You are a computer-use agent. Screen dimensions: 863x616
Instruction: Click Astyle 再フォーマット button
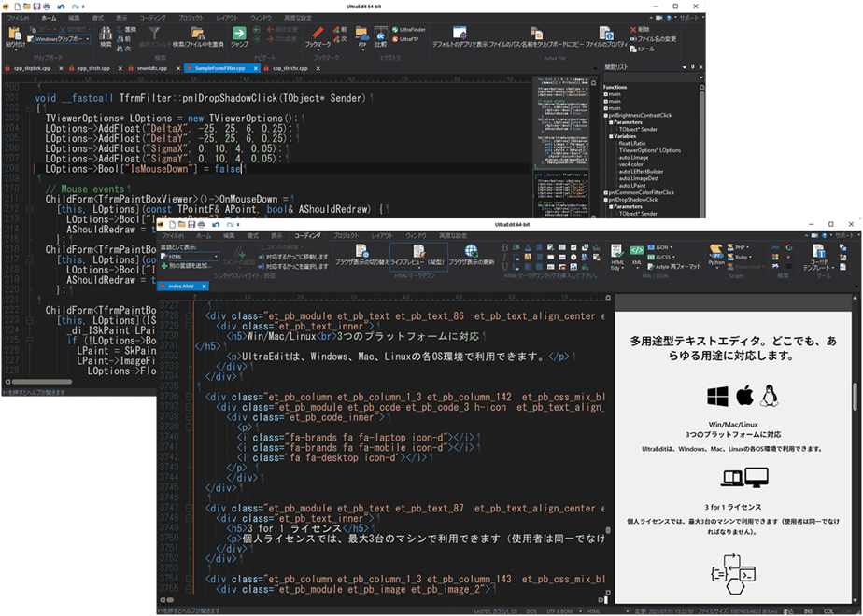tap(674, 267)
